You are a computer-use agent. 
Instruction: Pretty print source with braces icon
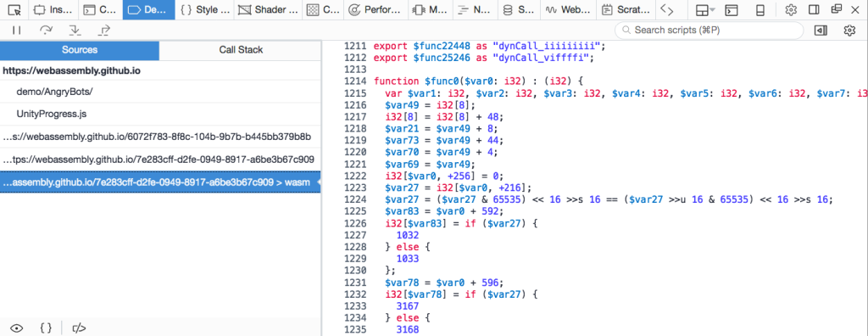point(46,328)
